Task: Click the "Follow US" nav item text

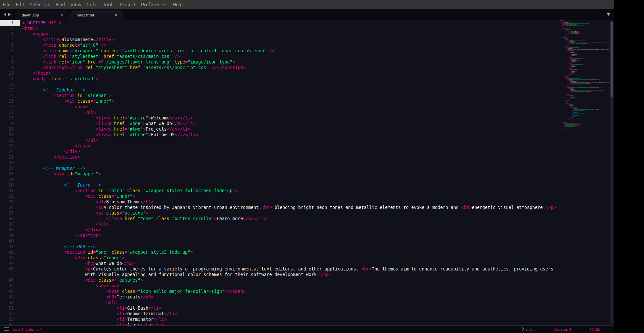Action: (x=163, y=135)
